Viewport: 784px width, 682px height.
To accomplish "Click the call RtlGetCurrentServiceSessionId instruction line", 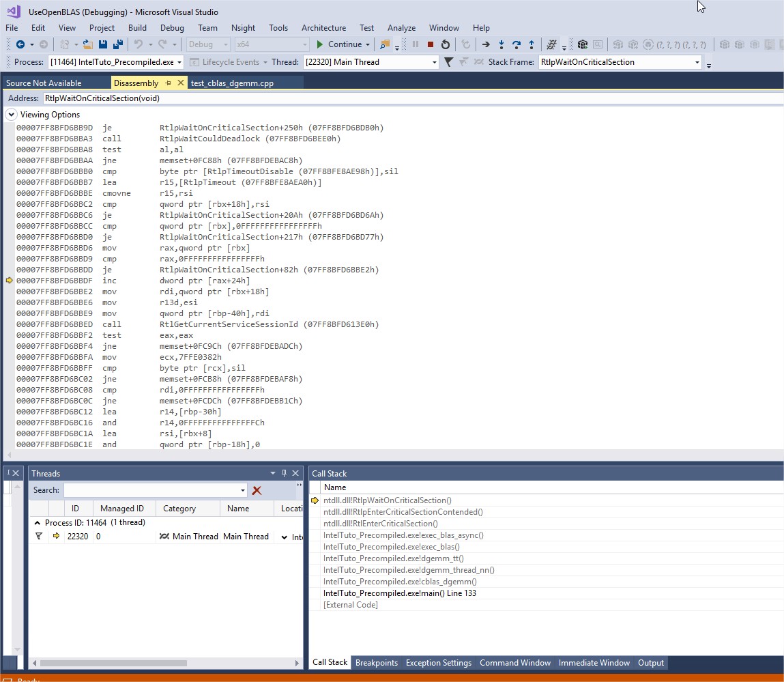I will (x=197, y=325).
